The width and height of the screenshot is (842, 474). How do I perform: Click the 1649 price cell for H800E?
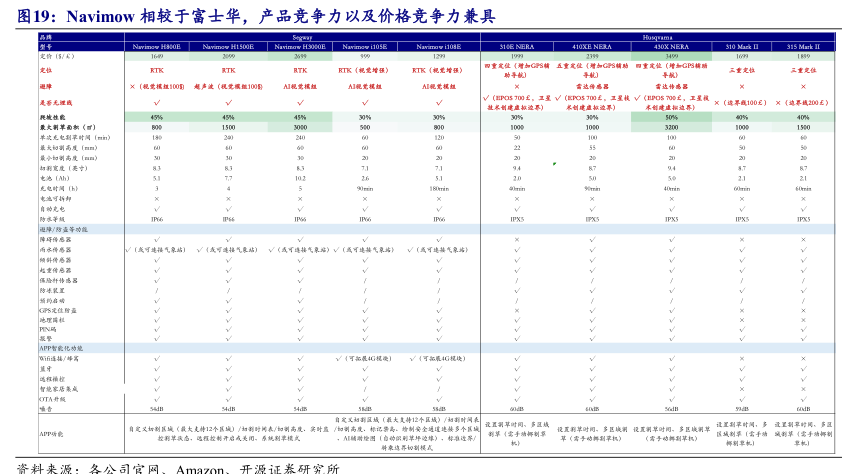point(157,56)
